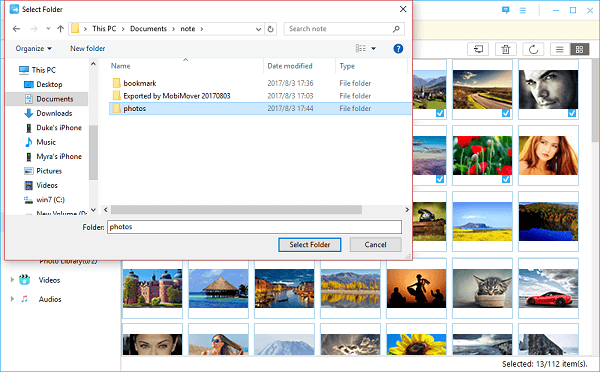
Task: Select the castle photo thumbnail
Action: (x=152, y=288)
